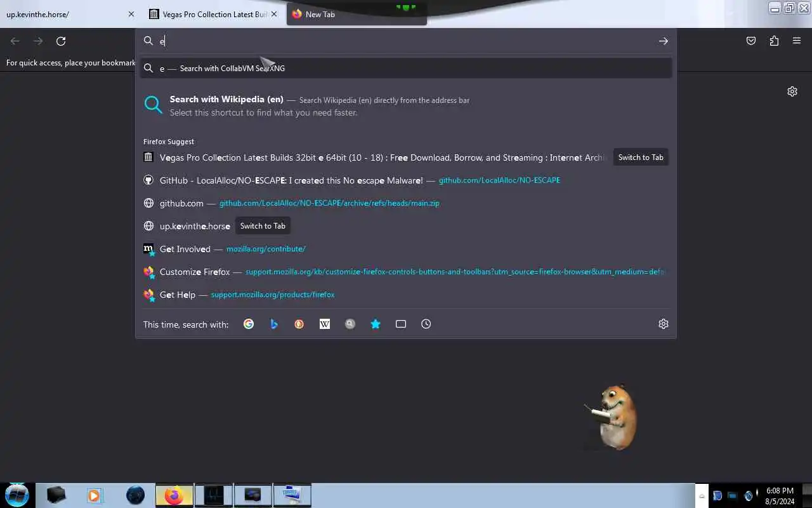Open github.com main.zip archive suggestion

tap(406, 203)
